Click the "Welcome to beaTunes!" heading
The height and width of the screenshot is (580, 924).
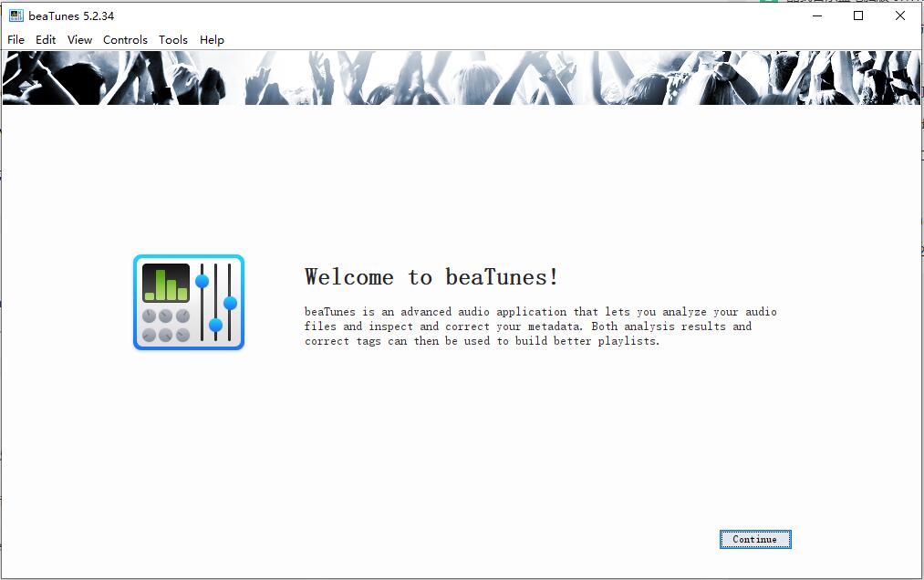pyautogui.click(x=431, y=277)
